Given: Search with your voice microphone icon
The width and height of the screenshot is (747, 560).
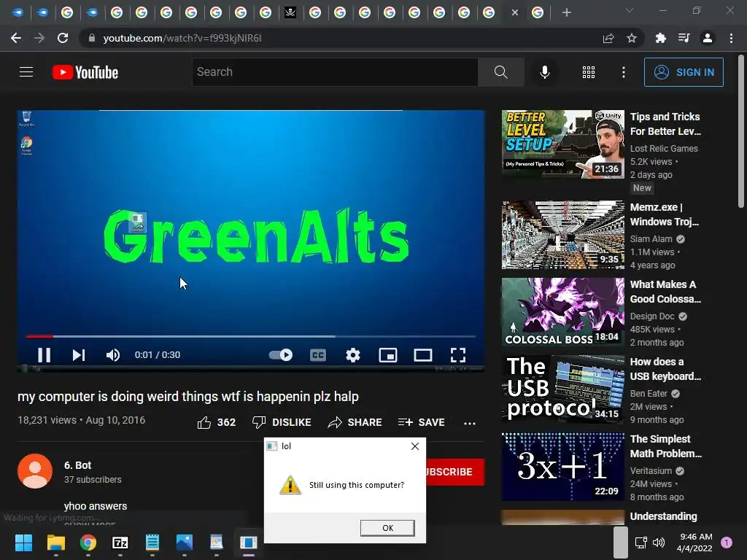Looking at the screenshot, I should pos(544,72).
